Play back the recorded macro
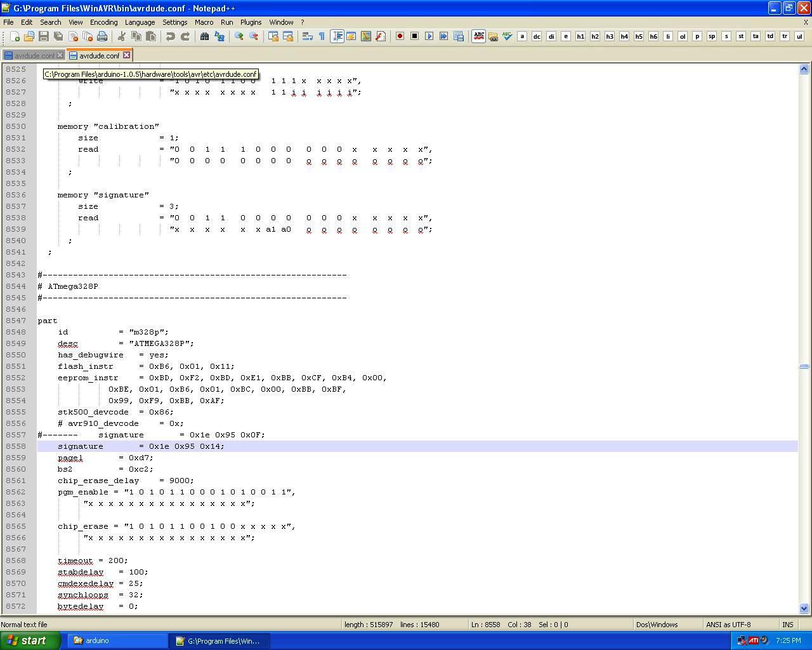 coord(429,36)
